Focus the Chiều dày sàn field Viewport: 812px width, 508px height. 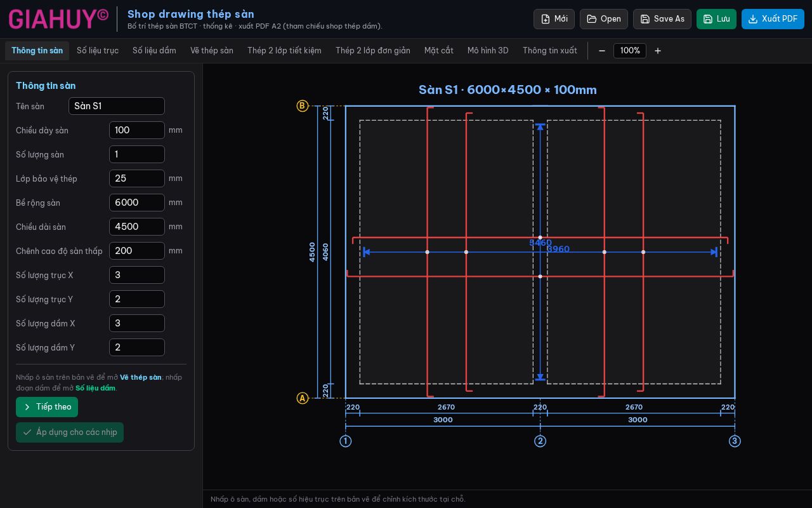[137, 130]
